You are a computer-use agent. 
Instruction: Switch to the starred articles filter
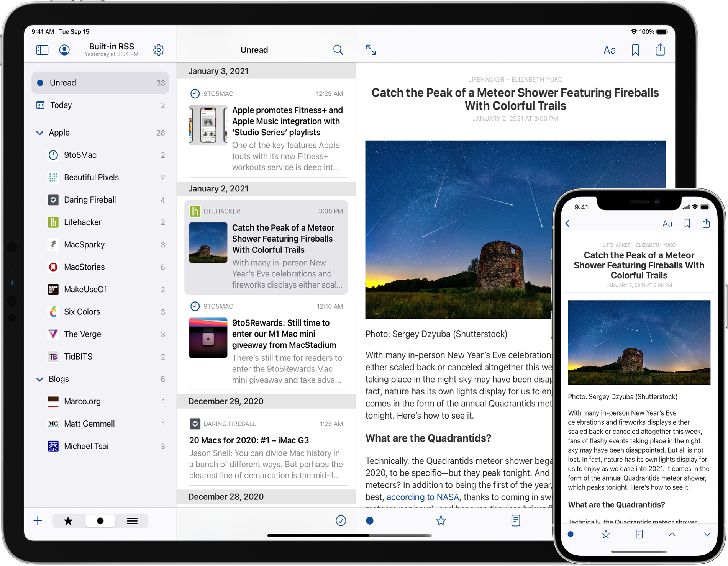(x=68, y=521)
